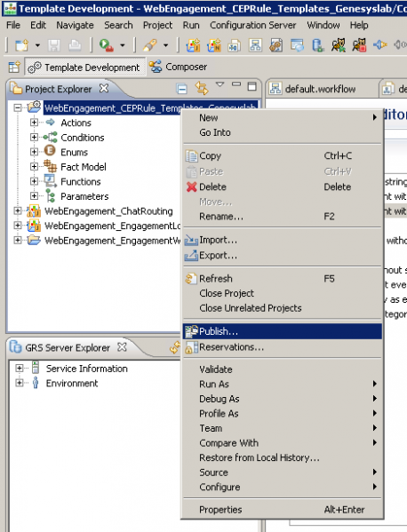
Task: Click the Open Perspective icon
Action: 14,67
